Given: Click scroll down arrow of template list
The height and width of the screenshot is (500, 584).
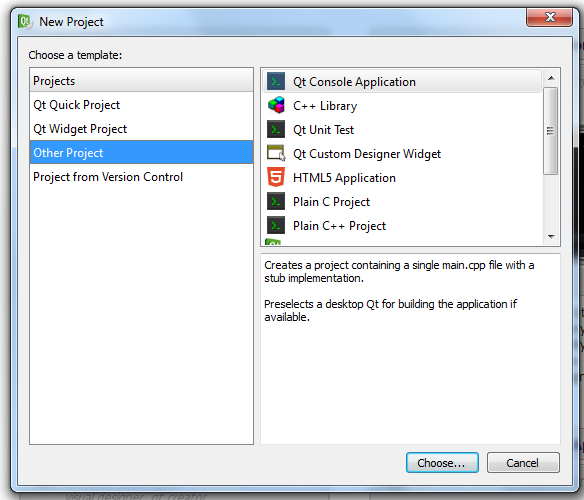Looking at the screenshot, I should pos(551,237).
